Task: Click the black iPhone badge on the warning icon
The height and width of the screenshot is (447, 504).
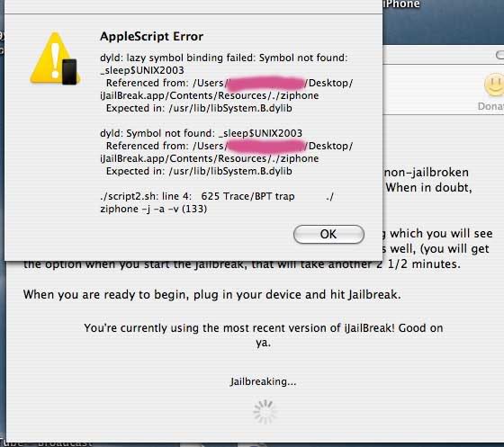Action: pos(69,72)
